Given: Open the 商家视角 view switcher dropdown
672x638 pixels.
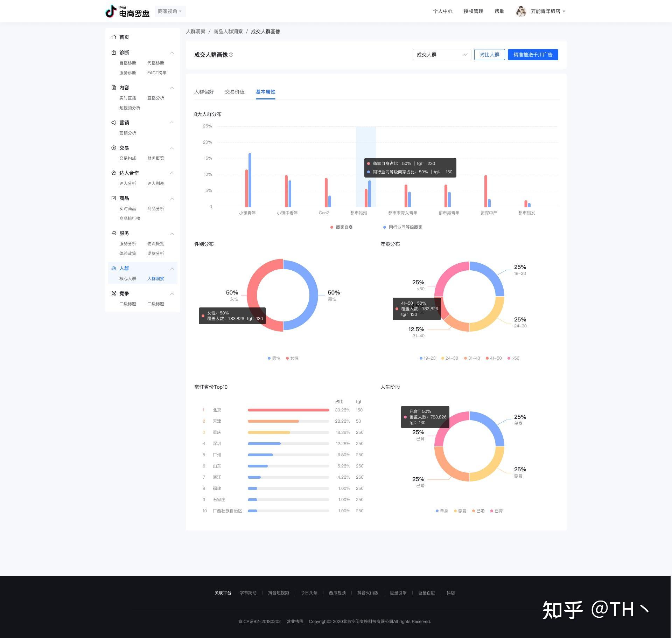Looking at the screenshot, I should pos(170,11).
